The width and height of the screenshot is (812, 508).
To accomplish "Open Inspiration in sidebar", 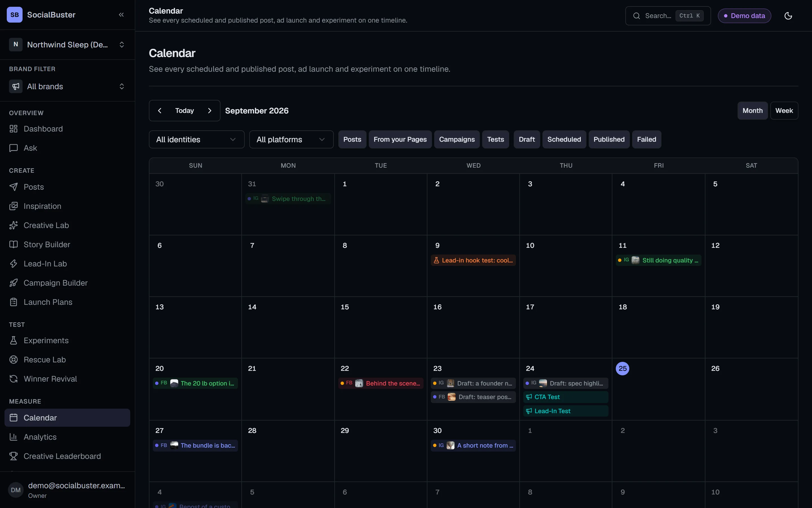I will (x=67, y=206).
